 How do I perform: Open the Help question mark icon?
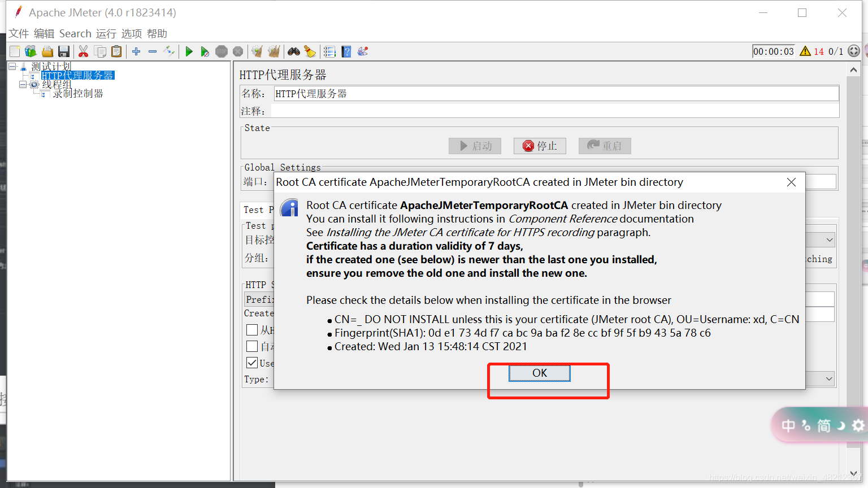click(x=346, y=51)
